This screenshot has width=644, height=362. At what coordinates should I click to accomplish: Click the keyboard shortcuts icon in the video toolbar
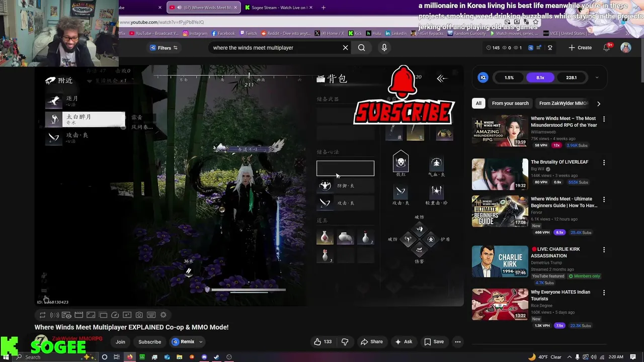click(151, 315)
